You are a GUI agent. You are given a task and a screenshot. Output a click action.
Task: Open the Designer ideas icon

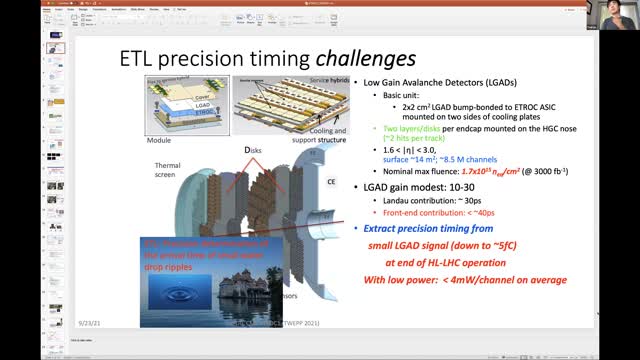coord(334,19)
